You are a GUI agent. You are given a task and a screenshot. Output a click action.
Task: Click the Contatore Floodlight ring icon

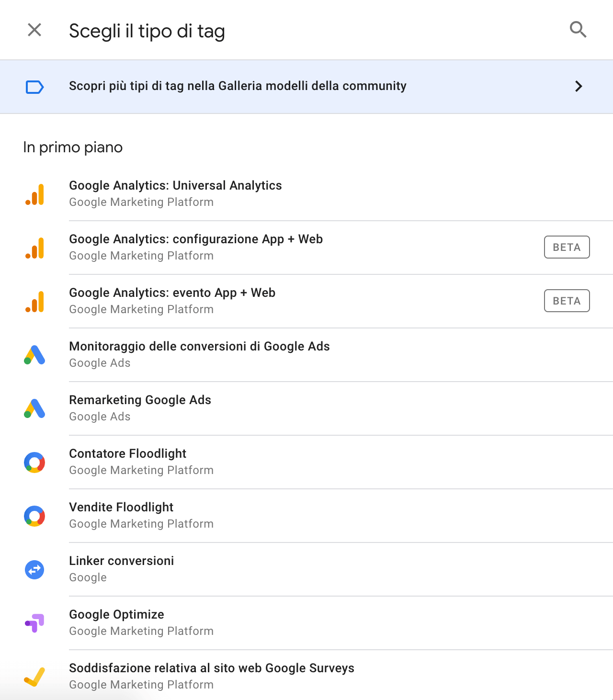click(34, 463)
